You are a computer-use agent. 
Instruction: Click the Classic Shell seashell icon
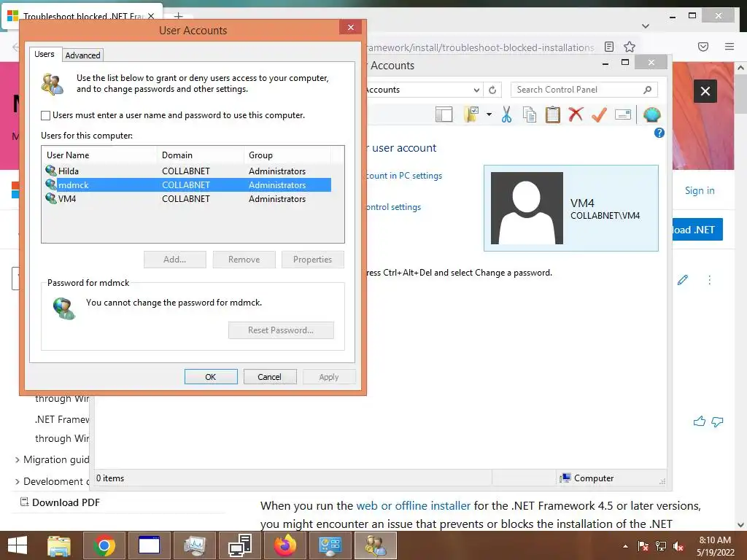651,114
